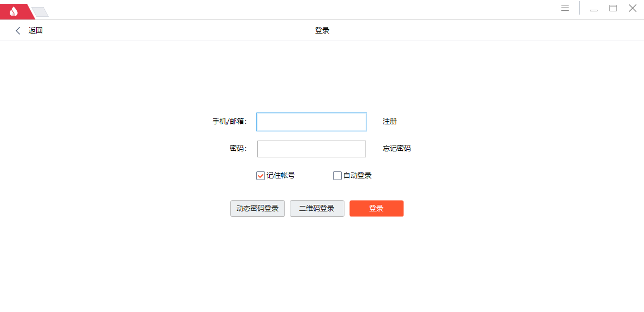Click inside the 密码 password field
The width and height of the screenshot is (644, 312).
(311, 148)
